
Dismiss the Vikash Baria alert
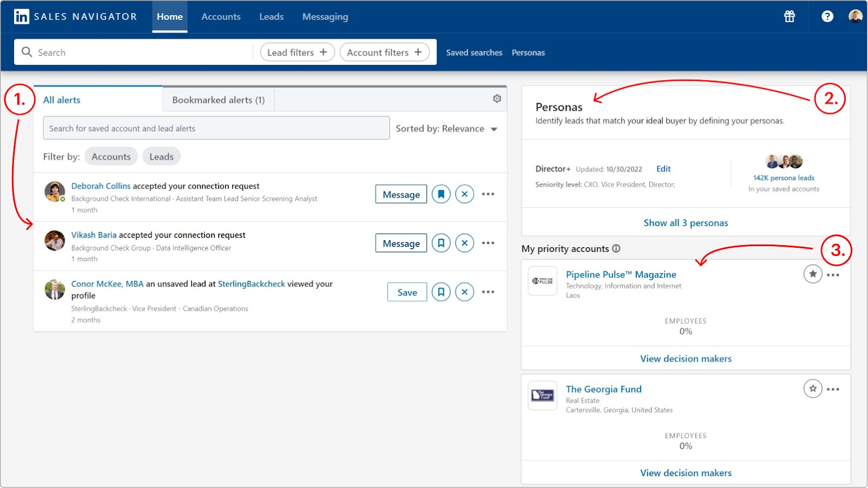pos(464,243)
